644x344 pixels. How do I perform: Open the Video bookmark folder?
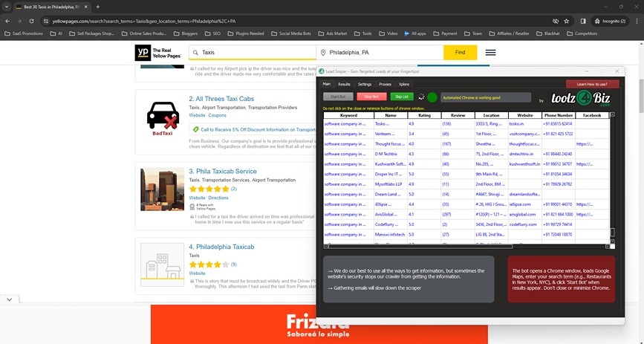pos(388,33)
